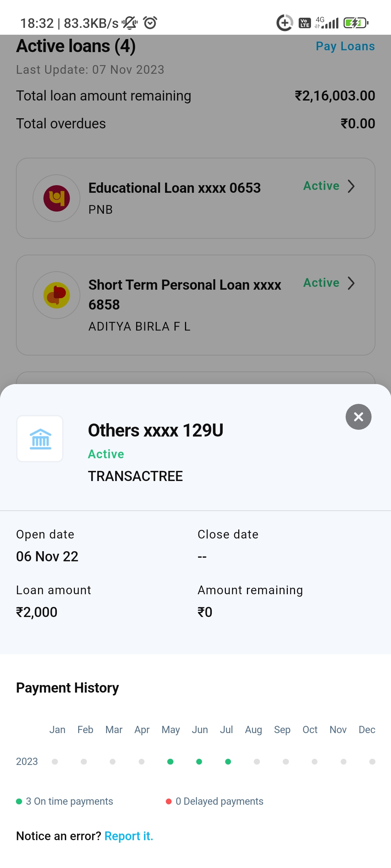Tap the December 2023 grey payment dot
The image size is (391, 868).
pyautogui.click(x=372, y=762)
